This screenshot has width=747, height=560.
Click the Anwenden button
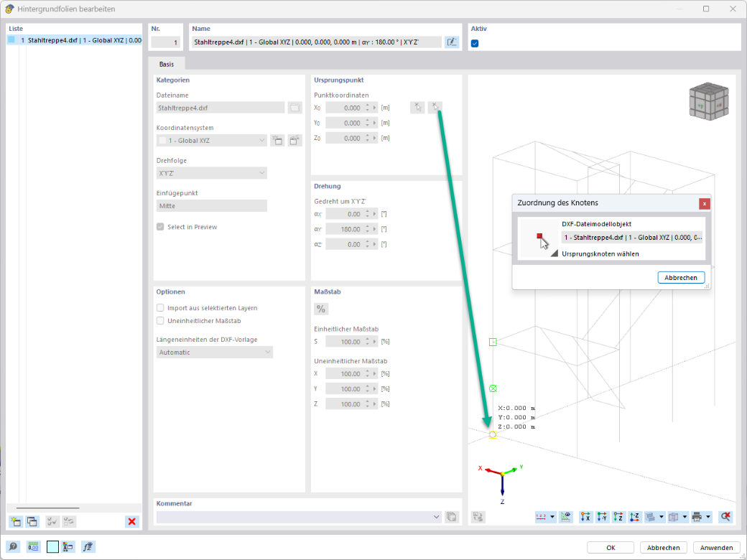tap(717, 548)
